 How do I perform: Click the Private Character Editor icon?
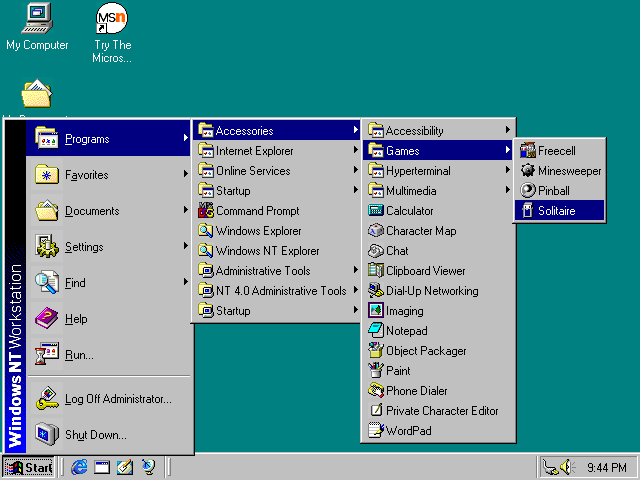coord(376,411)
